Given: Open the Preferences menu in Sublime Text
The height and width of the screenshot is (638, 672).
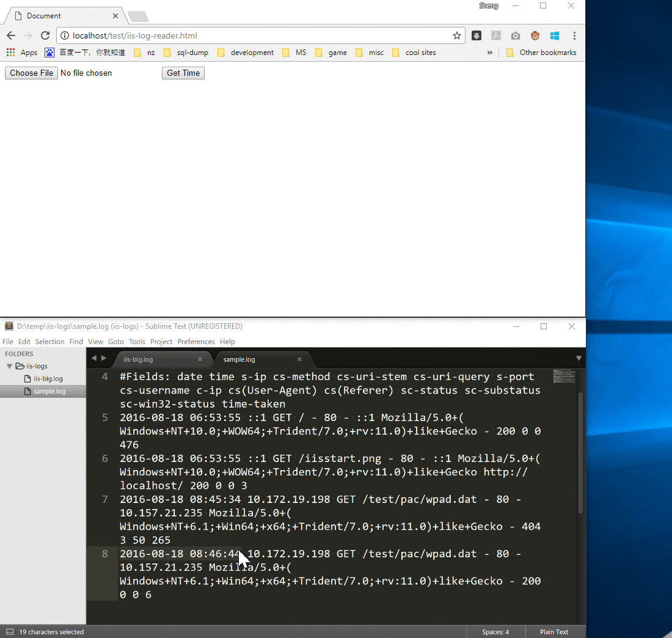Looking at the screenshot, I should click(195, 342).
